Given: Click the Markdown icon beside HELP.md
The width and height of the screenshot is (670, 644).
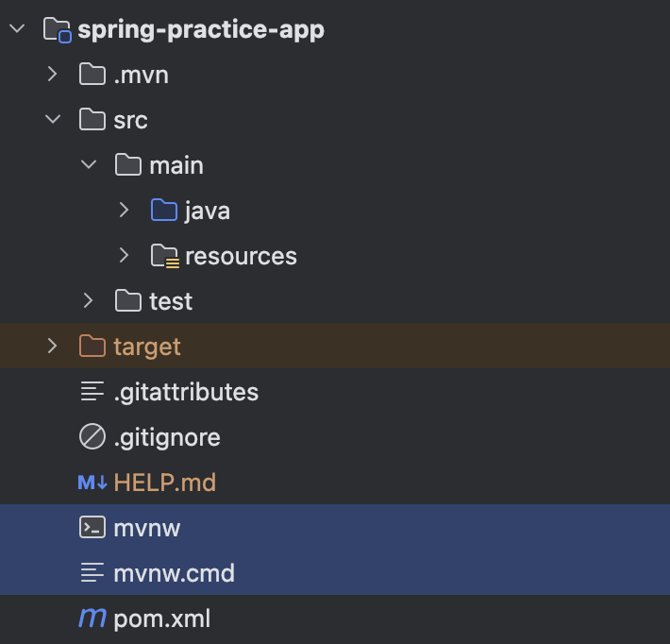Looking at the screenshot, I should [92, 483].
